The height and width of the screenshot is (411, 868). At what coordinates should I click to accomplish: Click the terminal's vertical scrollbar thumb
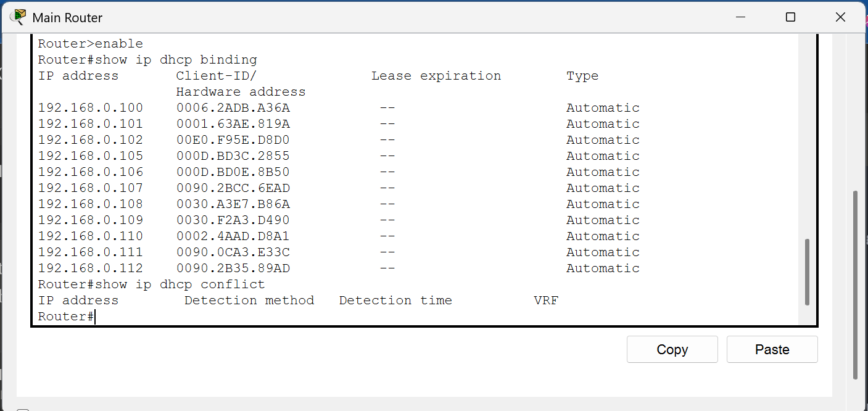pyautogui.click(x=807, y=272)
